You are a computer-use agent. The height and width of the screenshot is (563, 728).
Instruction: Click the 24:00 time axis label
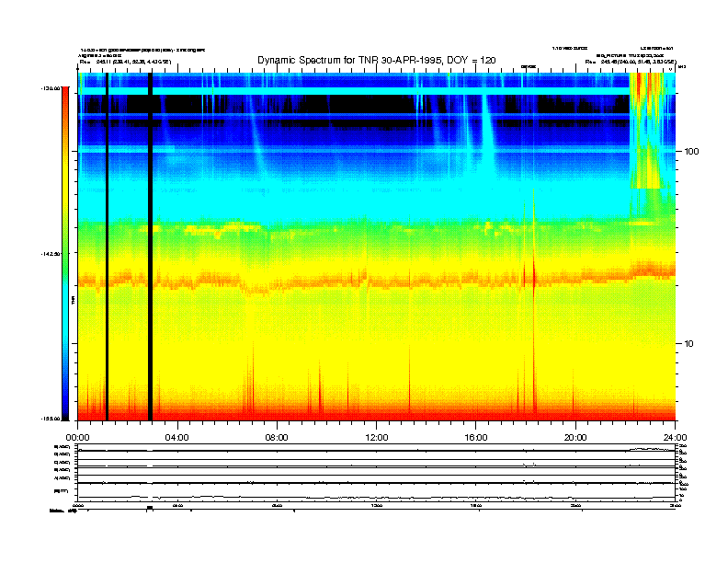[676, 438]
